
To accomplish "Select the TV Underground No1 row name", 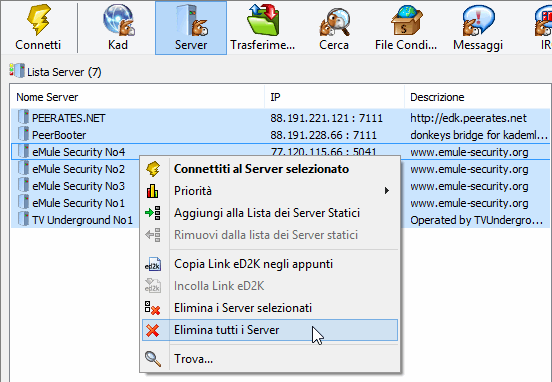I will click(82, 220).
